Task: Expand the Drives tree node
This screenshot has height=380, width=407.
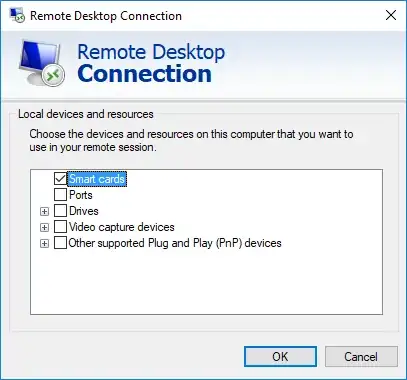Action: click(44, 211)
